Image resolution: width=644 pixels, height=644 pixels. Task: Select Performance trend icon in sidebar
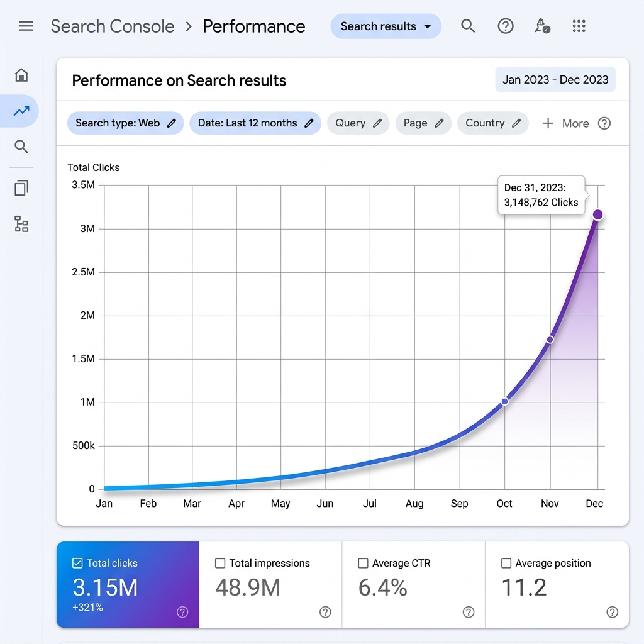[21, 111]
